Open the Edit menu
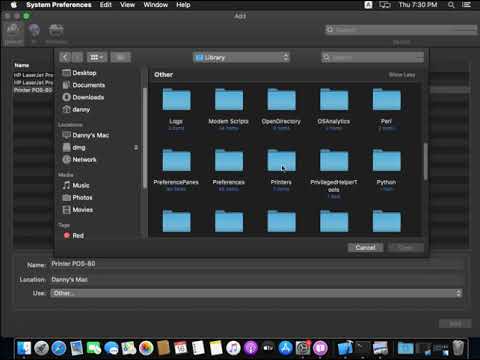The width and height of the screenshot is (480, 360). click(x=106, y=5)
